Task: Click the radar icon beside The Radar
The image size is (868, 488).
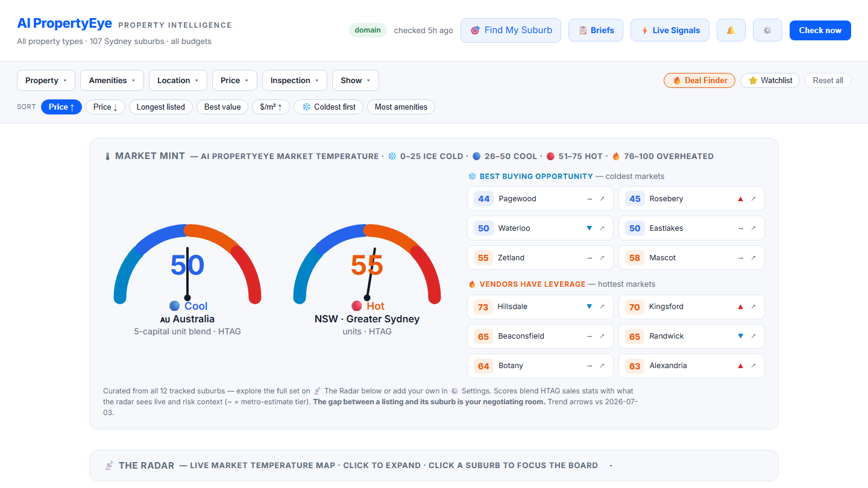Action: tap(109, 466)
